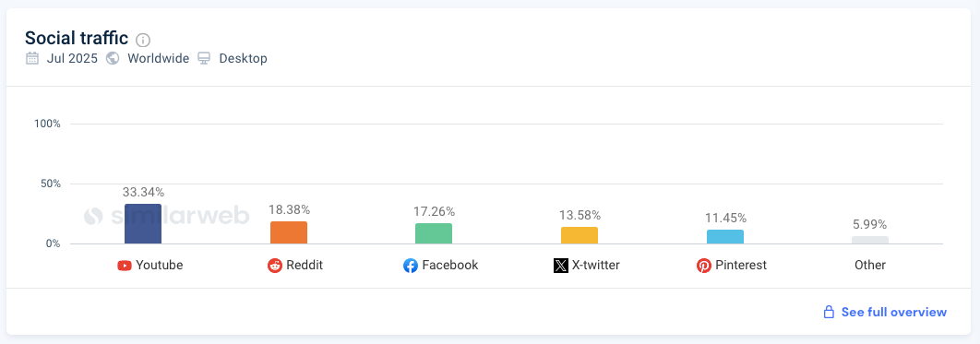Click the calendar icon beside Jul 2025
Viewport: 980px width, 344px height.
32,59
